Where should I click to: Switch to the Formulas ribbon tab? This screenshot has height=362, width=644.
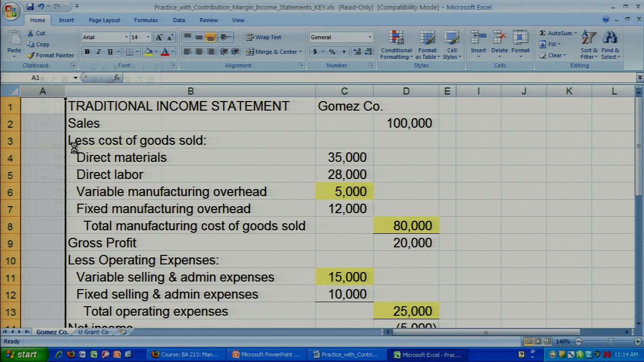point(146,20)
